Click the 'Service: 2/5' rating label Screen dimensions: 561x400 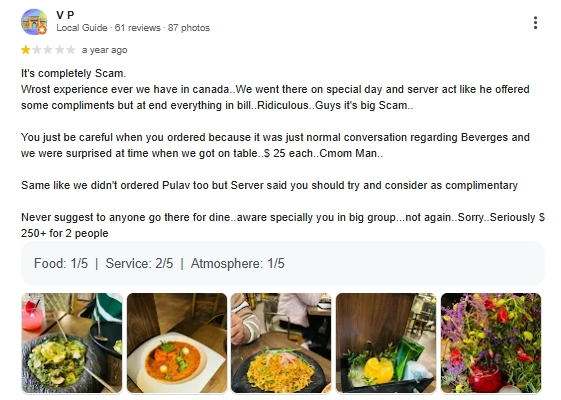(139, 264)
